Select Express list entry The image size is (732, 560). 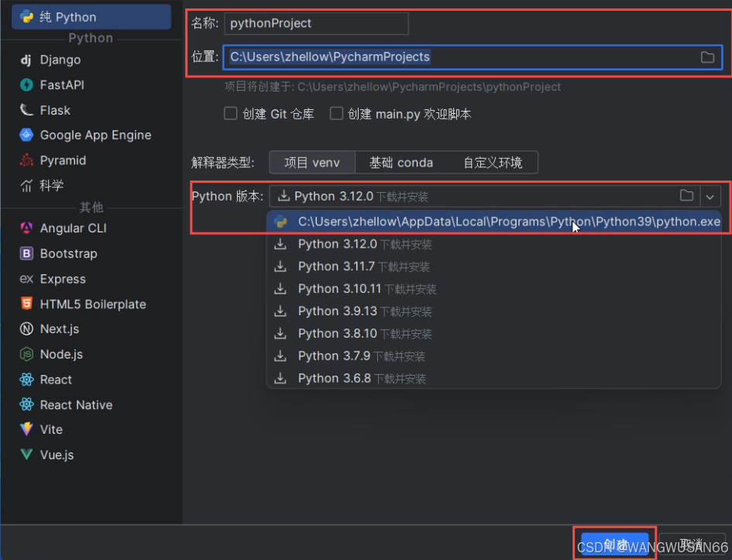click(x=91, y=279)
